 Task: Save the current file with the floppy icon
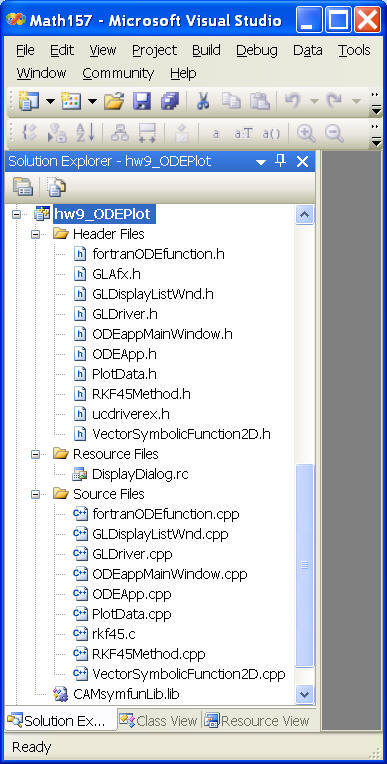[x=142, y=102]
